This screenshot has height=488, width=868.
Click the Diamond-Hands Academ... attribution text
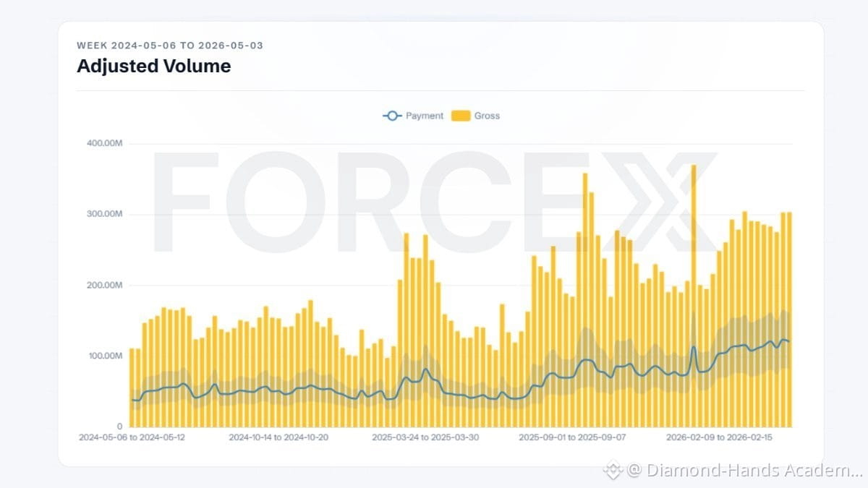745,471
